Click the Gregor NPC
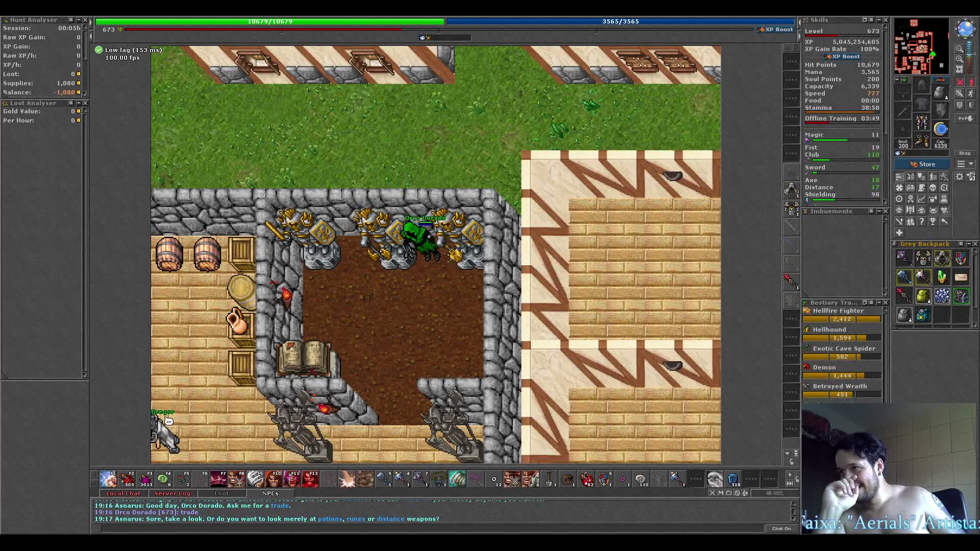The width and height of the screenshot is (980, 551). (x=164, y=434)
